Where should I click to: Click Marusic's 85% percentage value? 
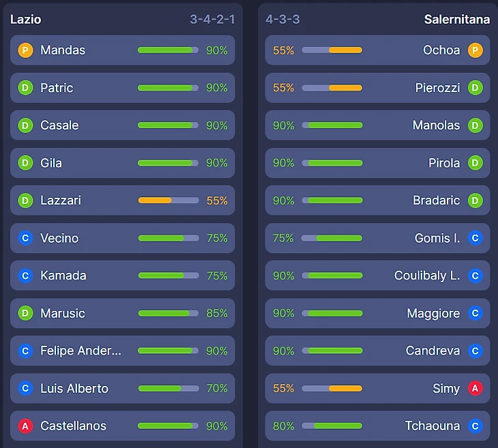(217, 313)
